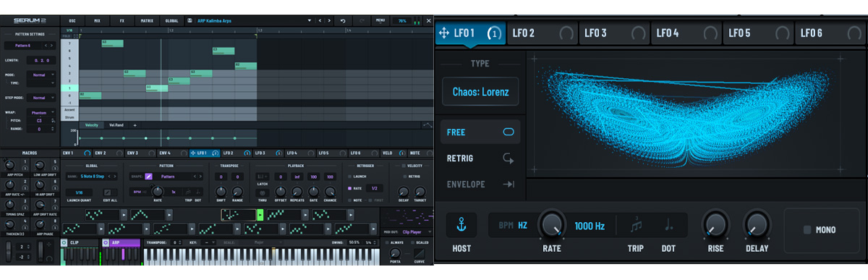868x280 pixels.
Task: Select FREE mode in the enlarged LFO panel
Action: tap(480, 132)
